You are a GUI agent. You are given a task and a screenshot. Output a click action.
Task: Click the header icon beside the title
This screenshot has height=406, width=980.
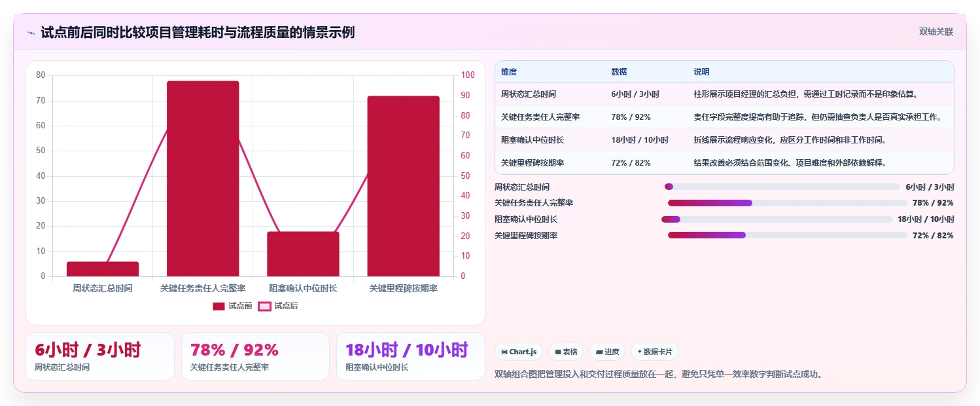point(31,32)
